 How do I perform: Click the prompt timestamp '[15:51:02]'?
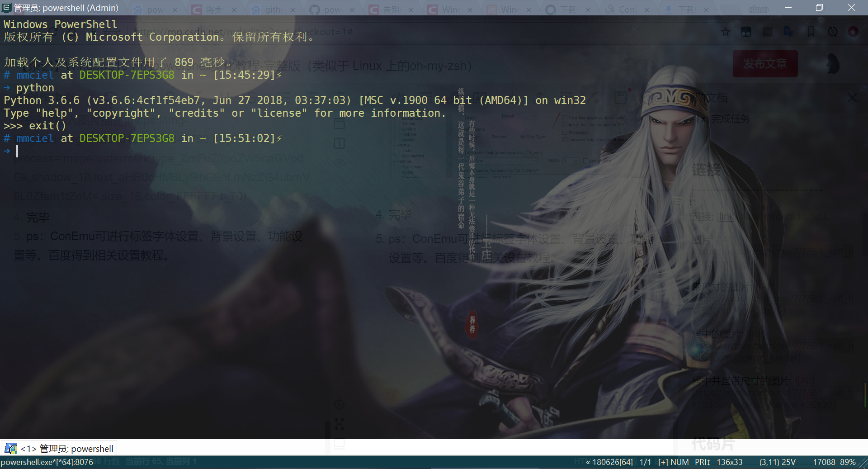[244, 138]
